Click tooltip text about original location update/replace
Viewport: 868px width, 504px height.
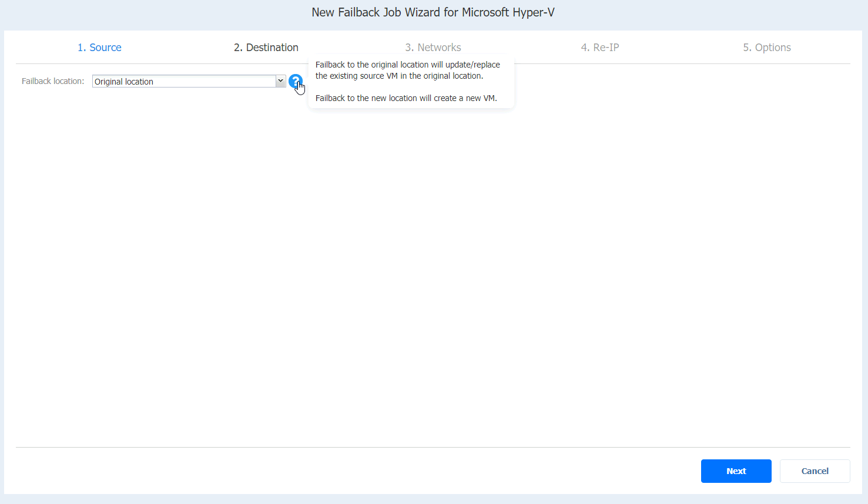pyautogui.click(x=408, y=70)
